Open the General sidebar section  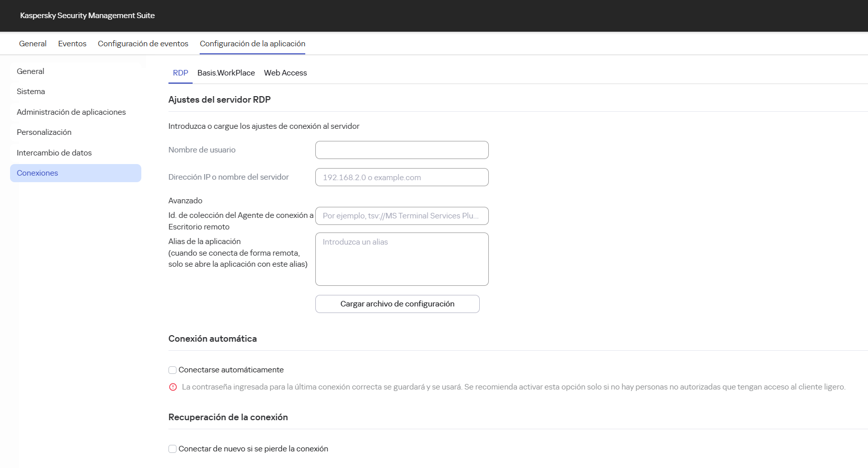coord(30,71)
